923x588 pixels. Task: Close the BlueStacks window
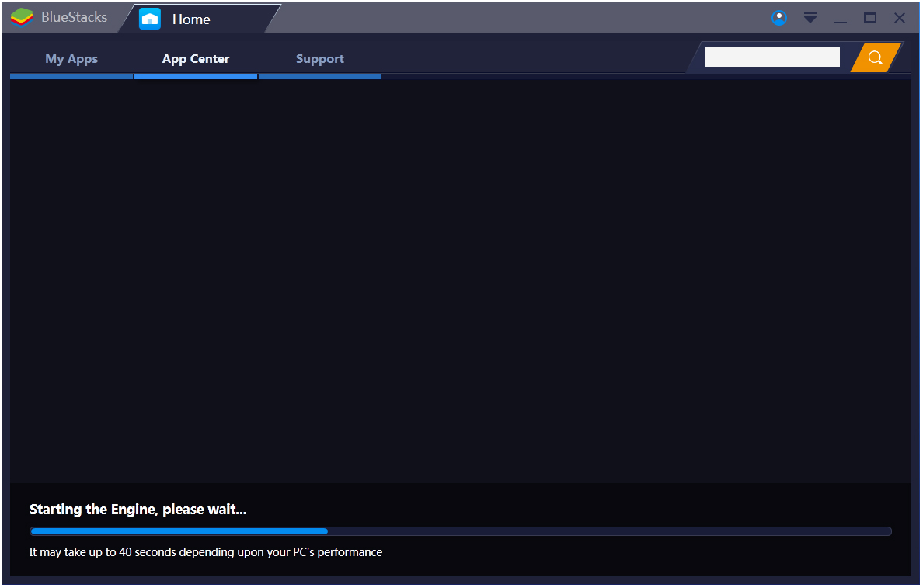point(900,18)
